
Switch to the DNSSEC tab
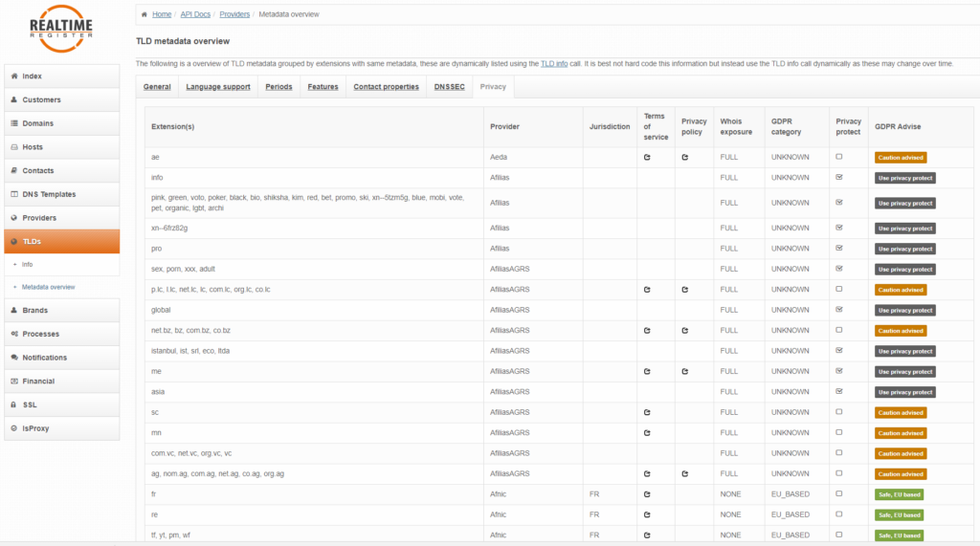click(450, 87)
